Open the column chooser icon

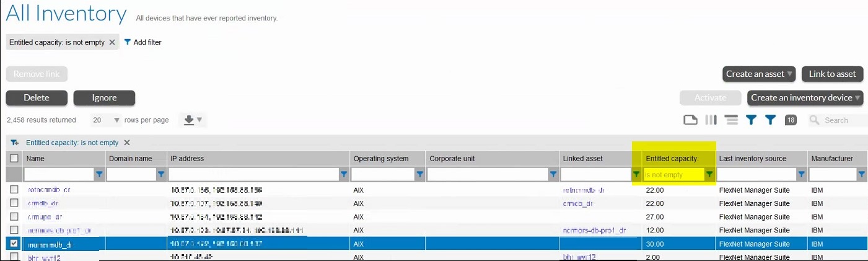tap(711, 120)
